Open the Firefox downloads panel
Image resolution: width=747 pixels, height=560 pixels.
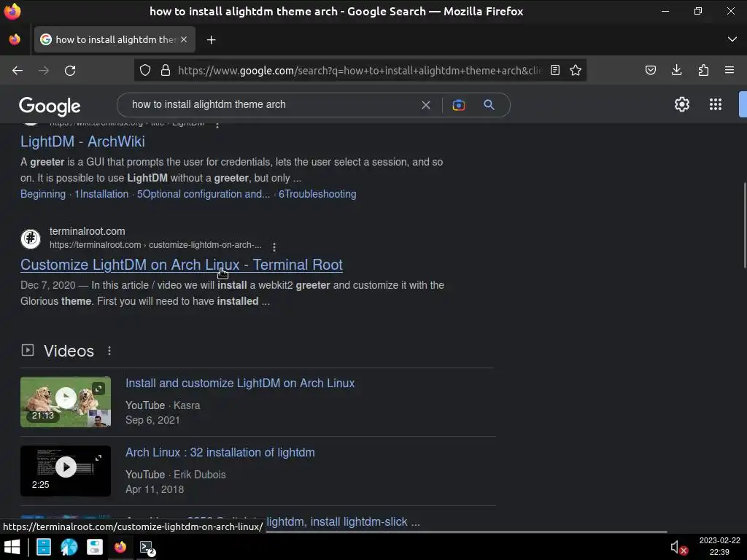point(676,71)
